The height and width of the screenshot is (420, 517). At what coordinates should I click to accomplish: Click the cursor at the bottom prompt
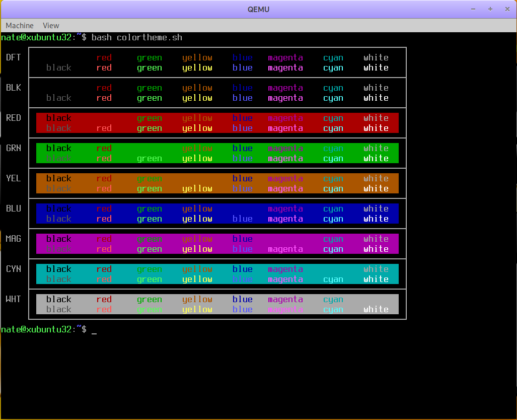94,330
